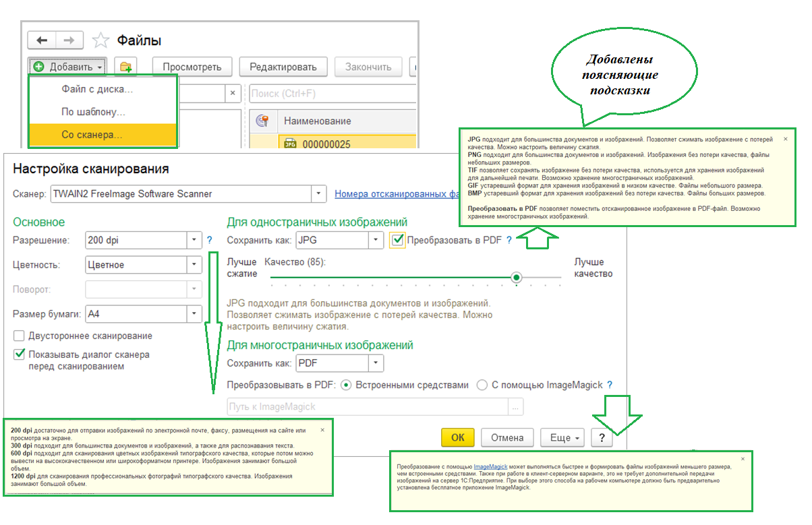Choose Файл с диска... from menu

(97, 89)
